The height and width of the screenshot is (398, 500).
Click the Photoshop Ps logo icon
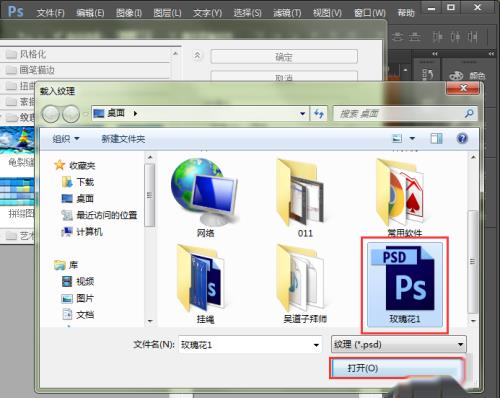pos(15,11)
